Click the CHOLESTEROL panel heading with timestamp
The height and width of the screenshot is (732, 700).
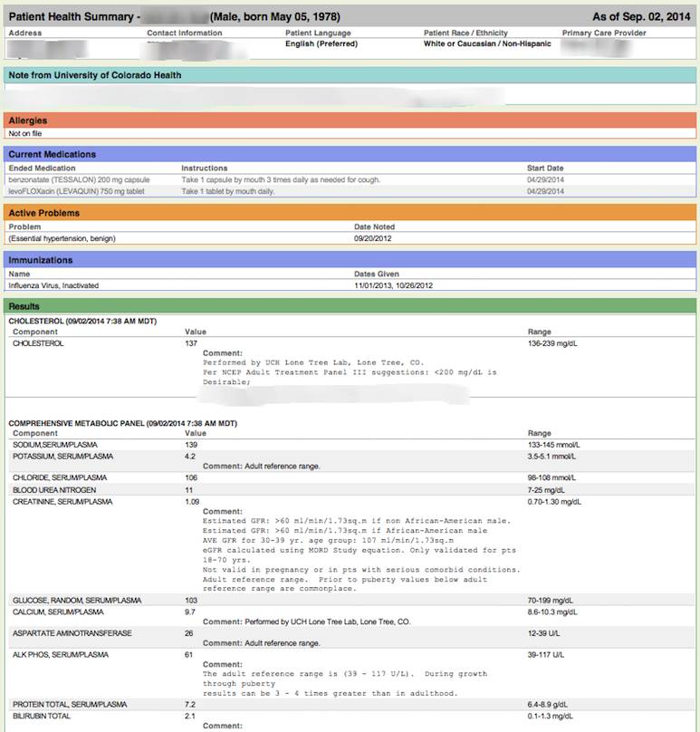click(x=82, y=321)
